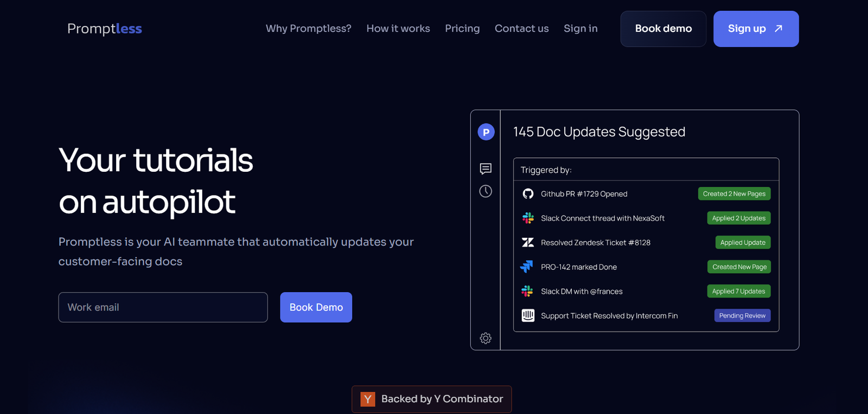Select the Pending Review badge

[x=742, y=315]
